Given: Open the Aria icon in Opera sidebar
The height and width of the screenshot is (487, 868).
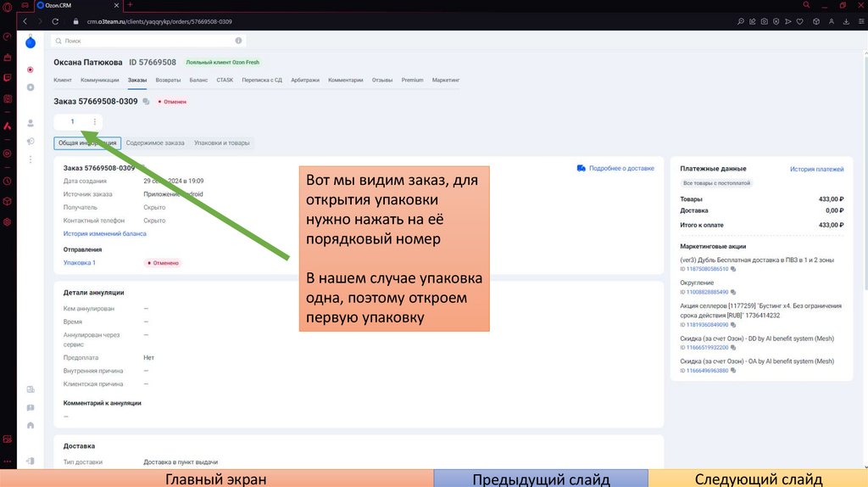Looking at the screenshot, I should [7, 126].
